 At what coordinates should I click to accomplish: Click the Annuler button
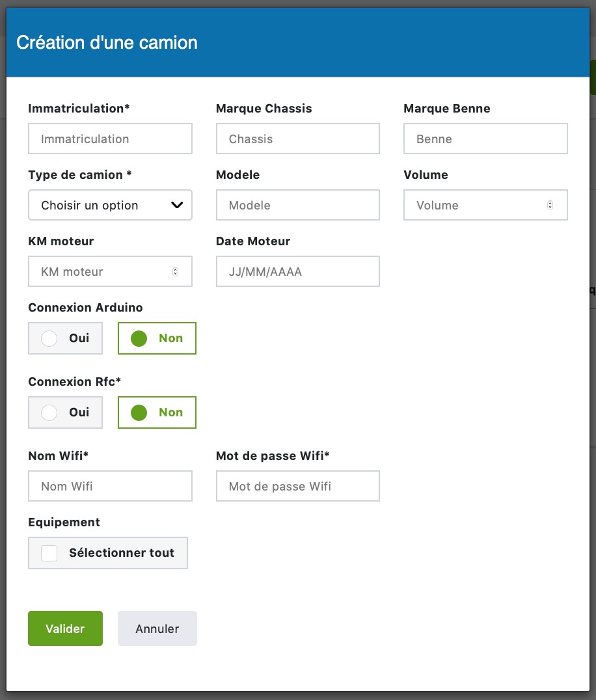[x=157, y=628]
